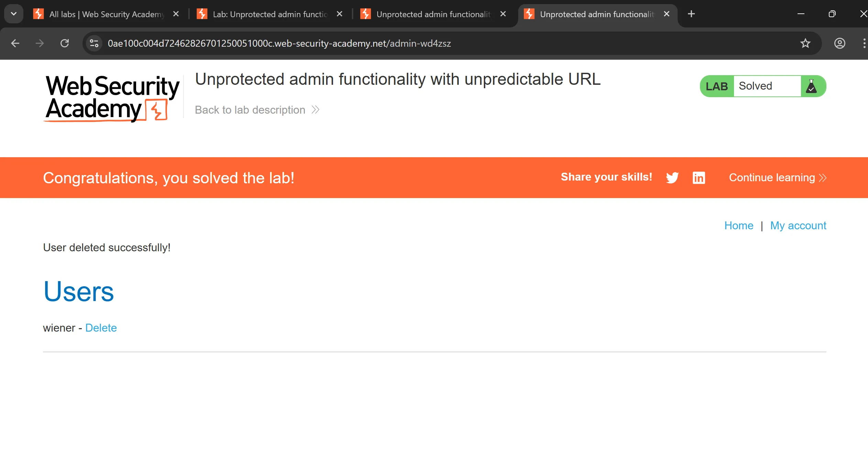Open the Home link
The image size is (868, 461).
click(x=739, y=226)
